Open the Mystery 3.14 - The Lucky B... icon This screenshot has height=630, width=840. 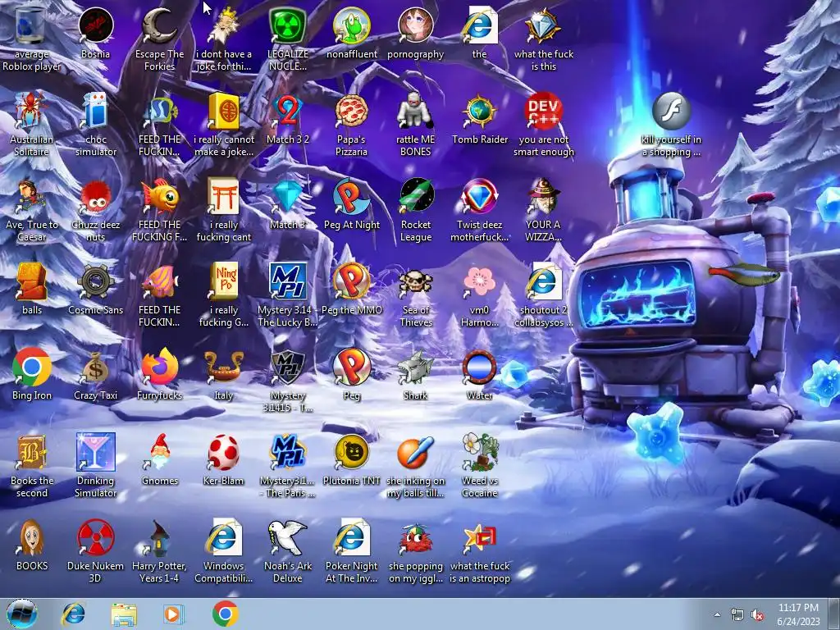[x=288, y=281]
